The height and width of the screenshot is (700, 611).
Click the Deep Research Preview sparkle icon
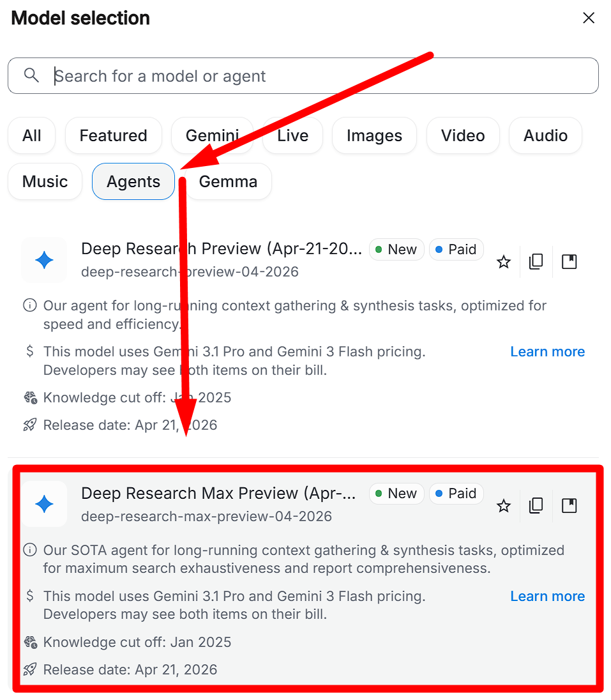point(44,260)
